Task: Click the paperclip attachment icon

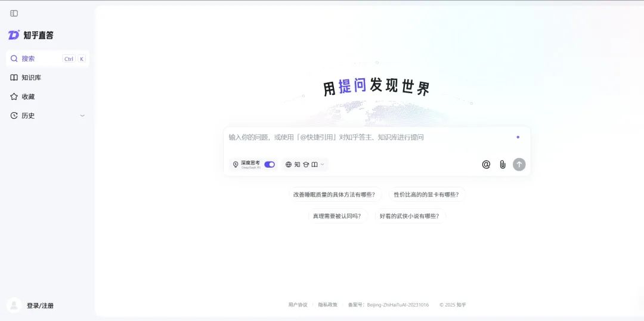Action: click(x=503, y=165)
